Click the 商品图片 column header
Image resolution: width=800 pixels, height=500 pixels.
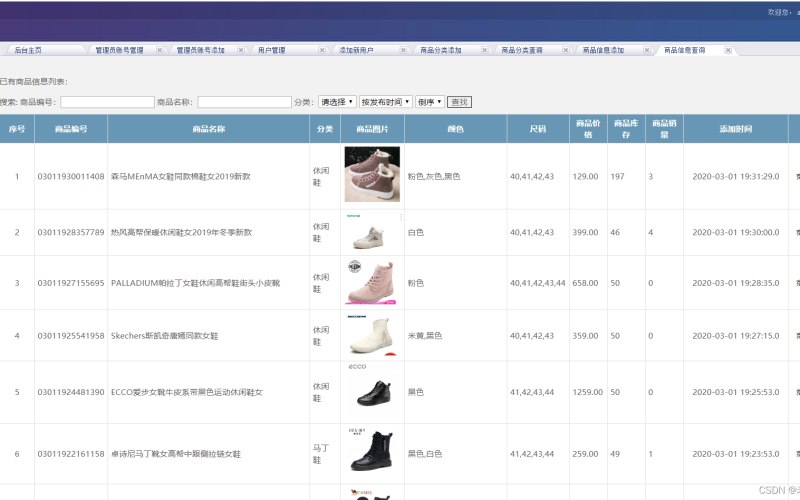click(x=372, y=129)
